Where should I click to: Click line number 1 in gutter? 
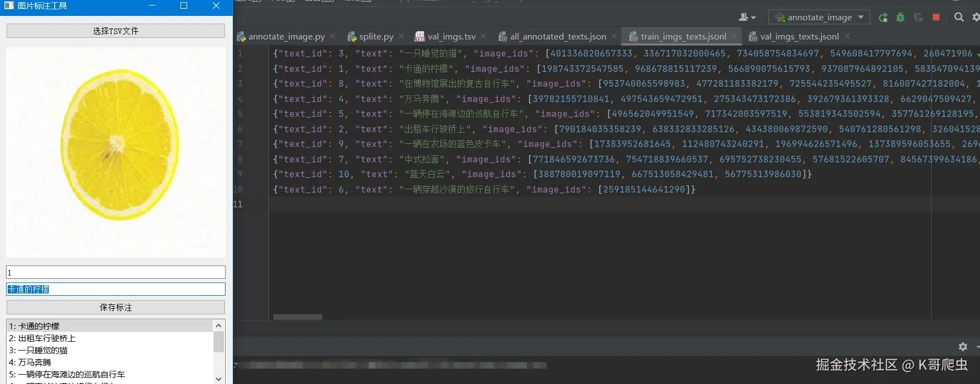point(240,54)
